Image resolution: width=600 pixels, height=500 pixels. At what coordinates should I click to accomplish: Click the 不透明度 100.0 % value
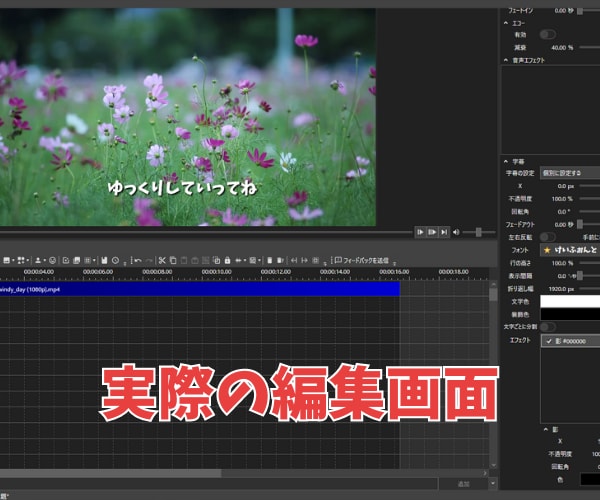562,199
